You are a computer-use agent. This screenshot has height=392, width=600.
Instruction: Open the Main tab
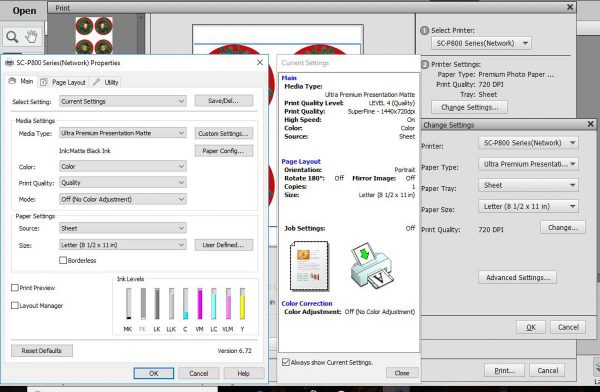click(x=21, y=81)
